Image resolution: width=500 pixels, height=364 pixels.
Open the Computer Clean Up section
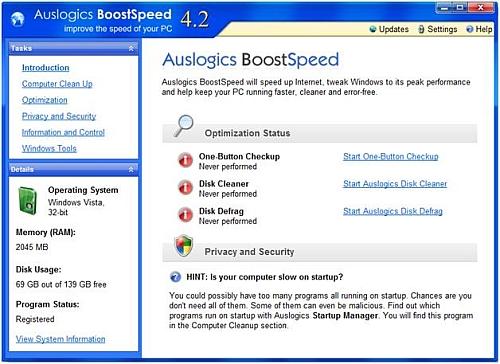coord(57,84)
